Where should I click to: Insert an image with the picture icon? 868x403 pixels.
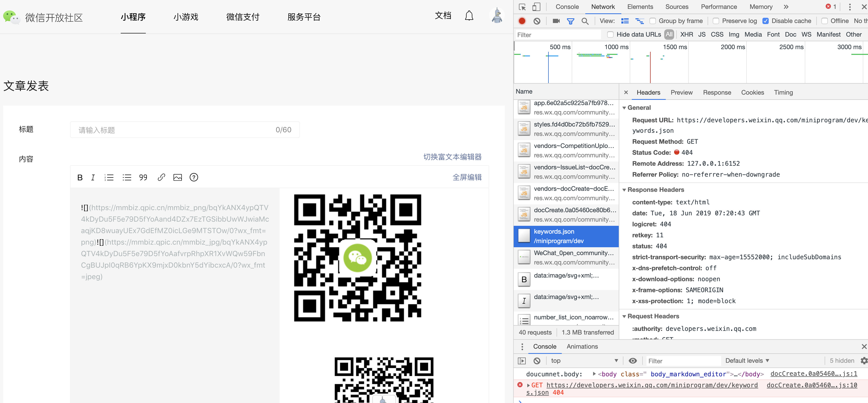click(178, 177)
